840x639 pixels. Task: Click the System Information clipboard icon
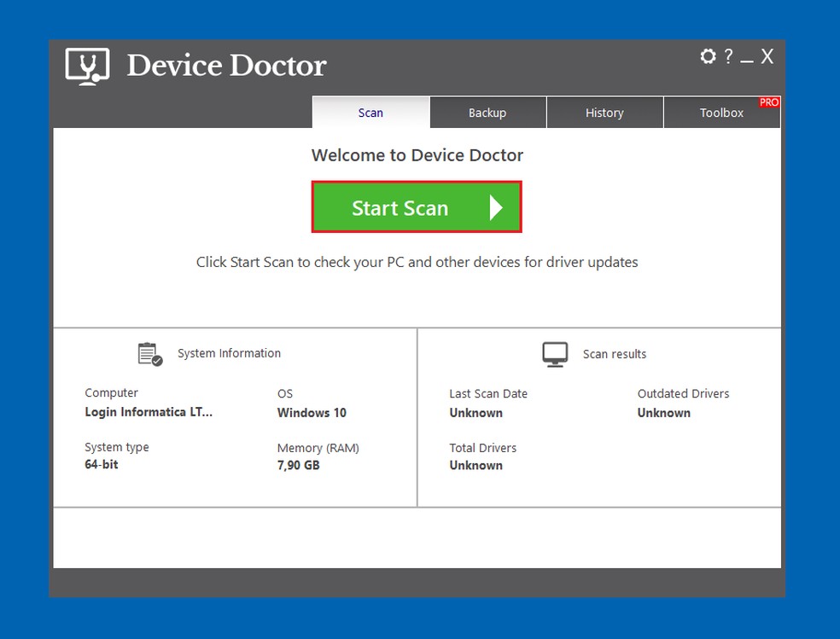pos(150,354)
